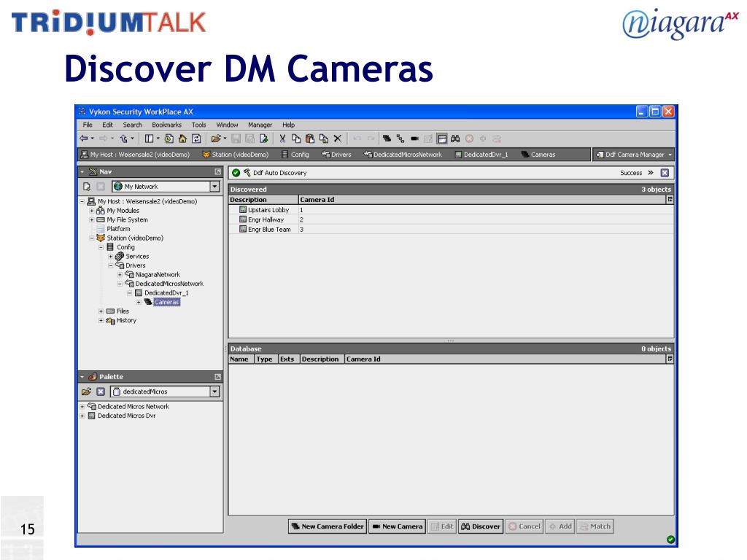Click the Delete X toolbar icon

[x=337, y=139]
